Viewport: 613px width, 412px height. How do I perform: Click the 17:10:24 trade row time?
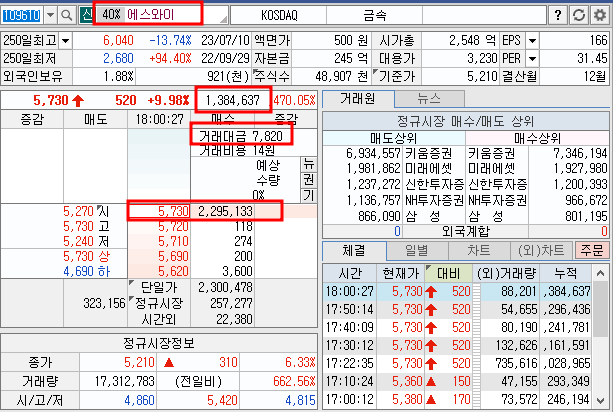tap(350, 382)
